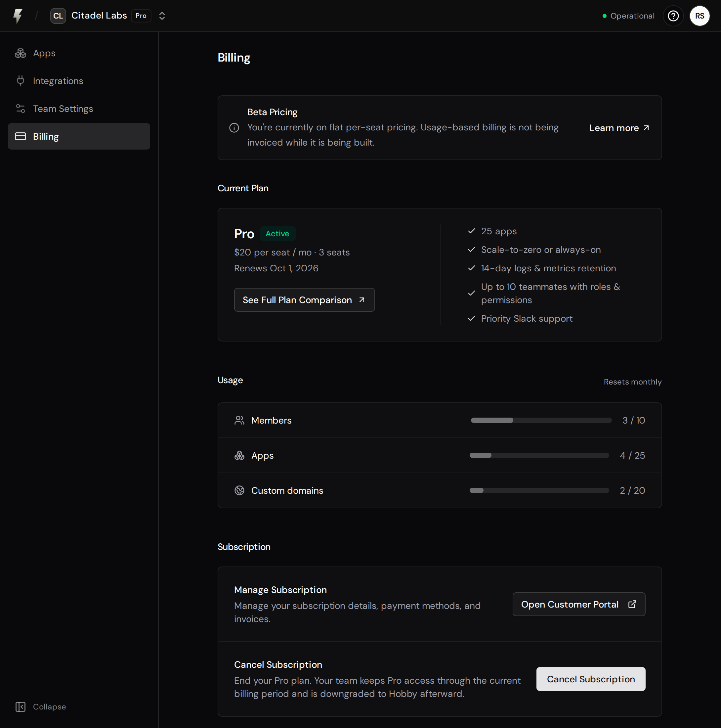Click the Members usage progress bar
This screenshot has width=721, height=728.
coord(541,420)
